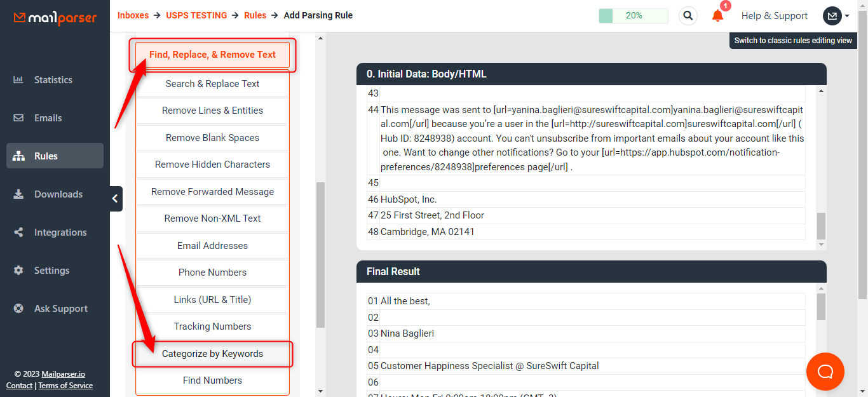Click the Rules hierarchy icon
Image resolution: width=868 pixels, height=397 pixels.
point(19,156)
